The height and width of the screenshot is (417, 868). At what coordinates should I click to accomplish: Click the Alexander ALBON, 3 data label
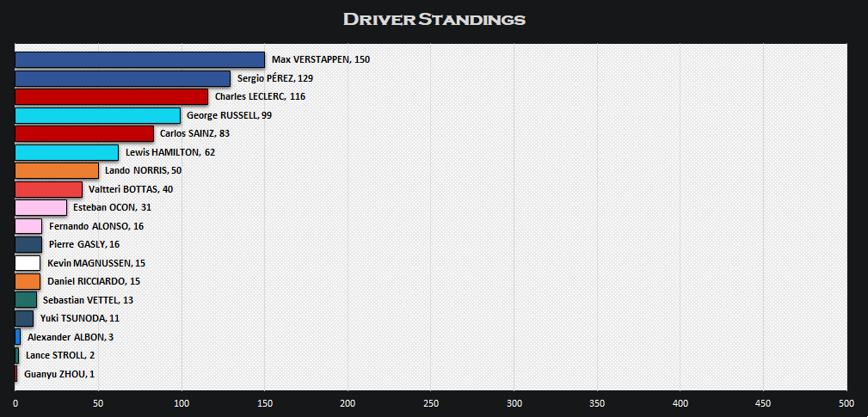click(x=71, y=337)
